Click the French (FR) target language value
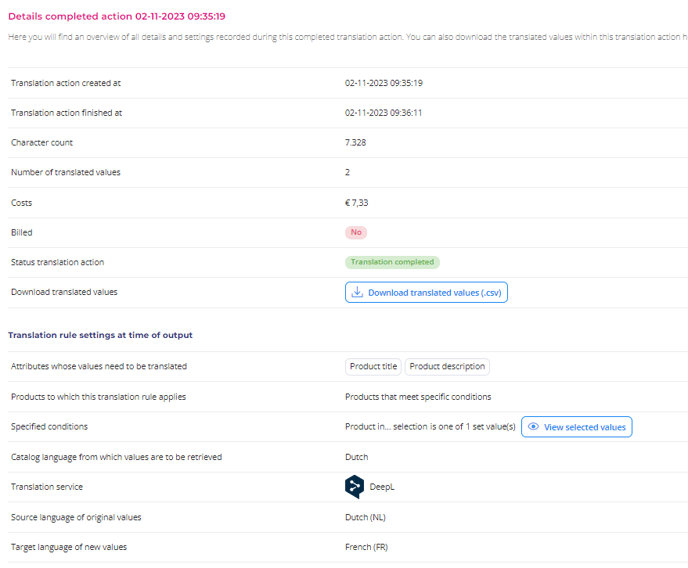 tap(367, 547)
